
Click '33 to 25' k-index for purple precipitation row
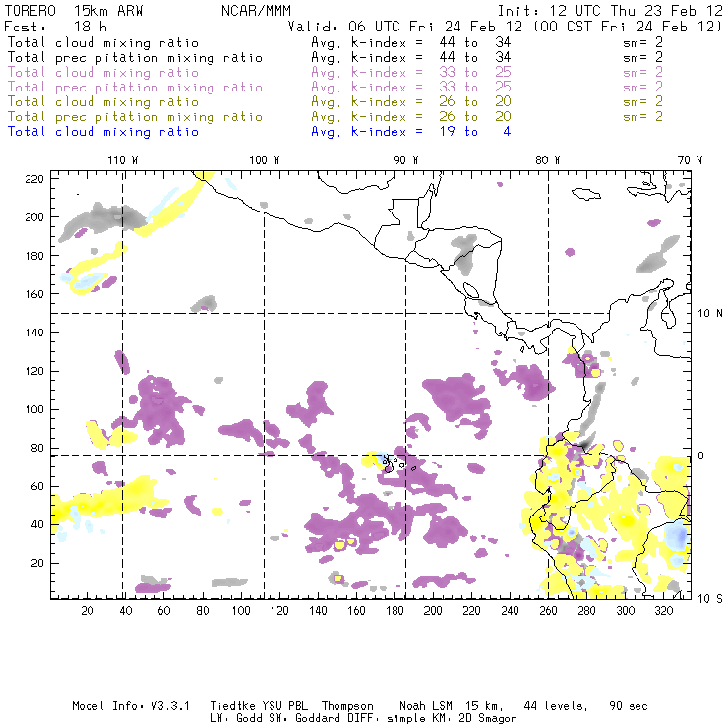(x=475, y=87)
